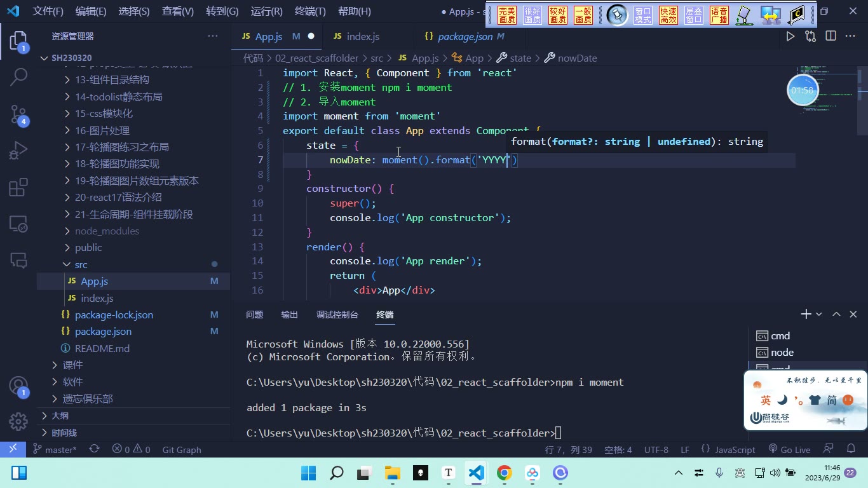Open the 终端(T) menu
868x488 pixels.
pos(310,11)
